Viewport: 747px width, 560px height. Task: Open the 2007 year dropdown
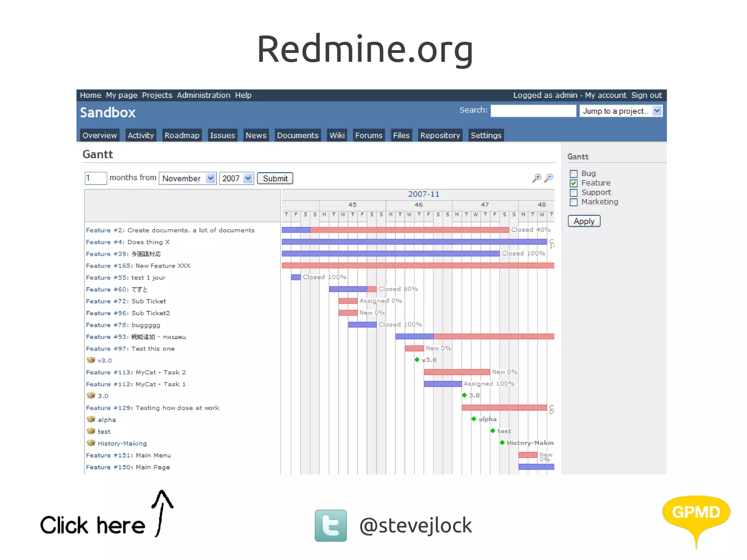pos(236,178)
